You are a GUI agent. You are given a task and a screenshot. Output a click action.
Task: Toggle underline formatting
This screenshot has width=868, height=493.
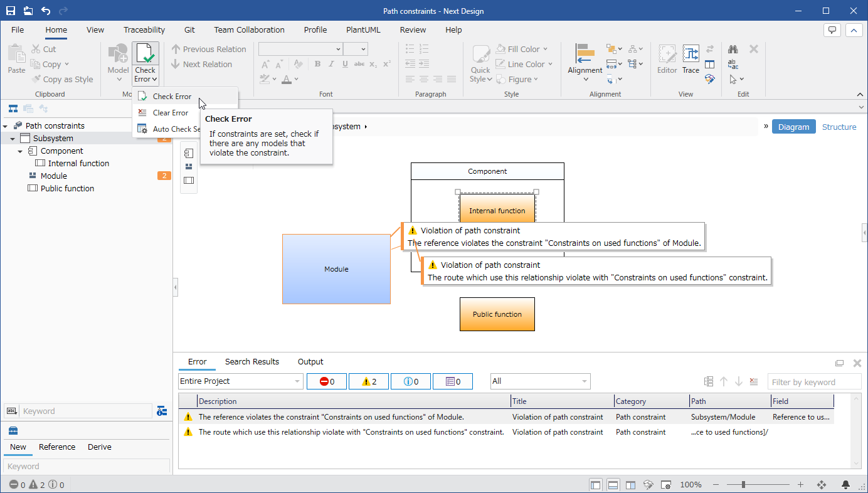345,64
